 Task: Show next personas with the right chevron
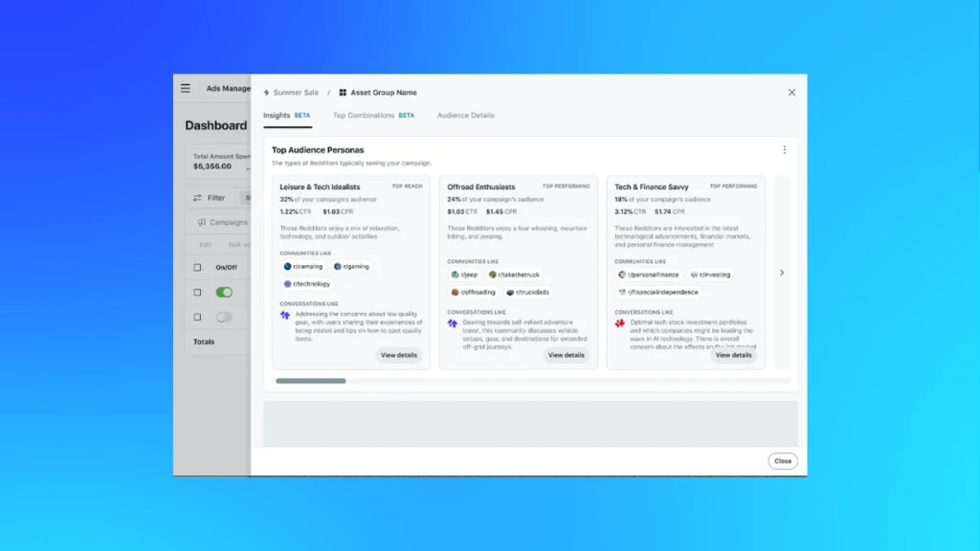[782, 273]
